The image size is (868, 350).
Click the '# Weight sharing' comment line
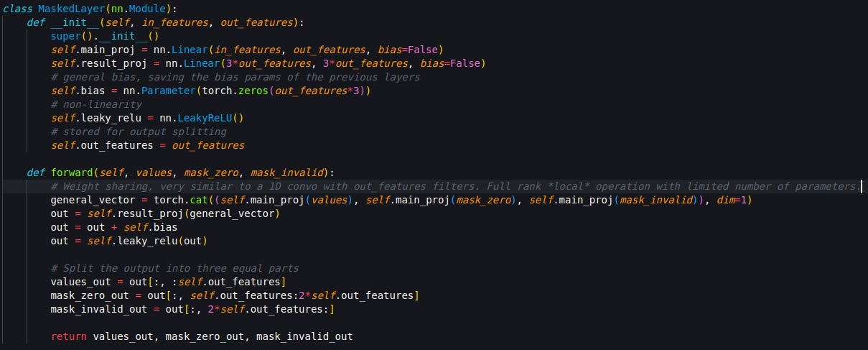click(454, 186)
